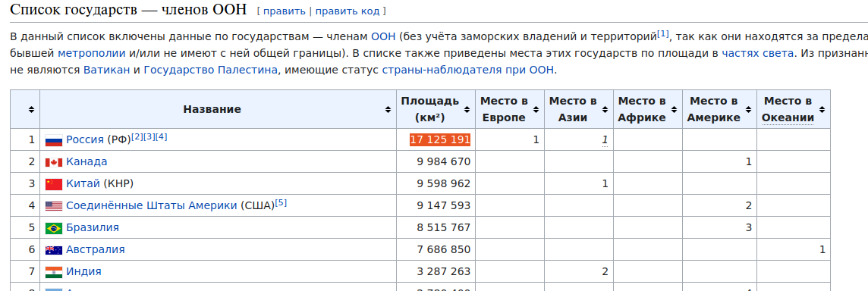The height and width of the screenshot is (291, 868).
Task: Sort by the rank number column
Action: [32, 110]
